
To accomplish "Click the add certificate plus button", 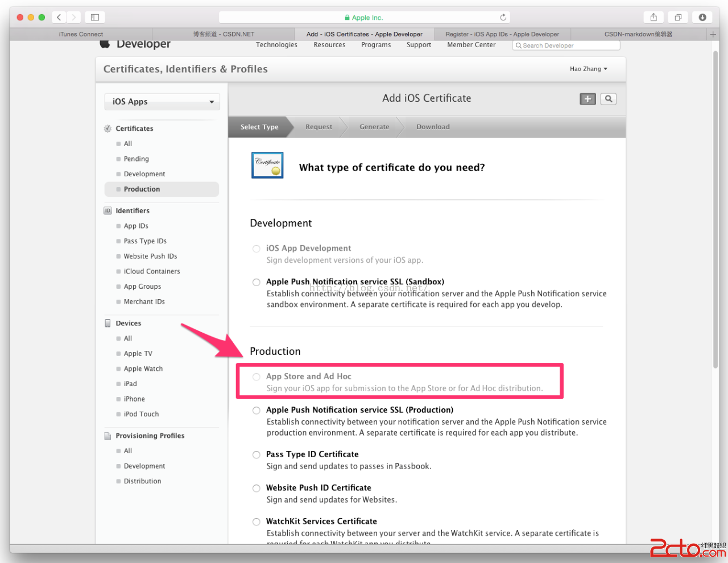I will pyautogui.click(x=588, y=99).
